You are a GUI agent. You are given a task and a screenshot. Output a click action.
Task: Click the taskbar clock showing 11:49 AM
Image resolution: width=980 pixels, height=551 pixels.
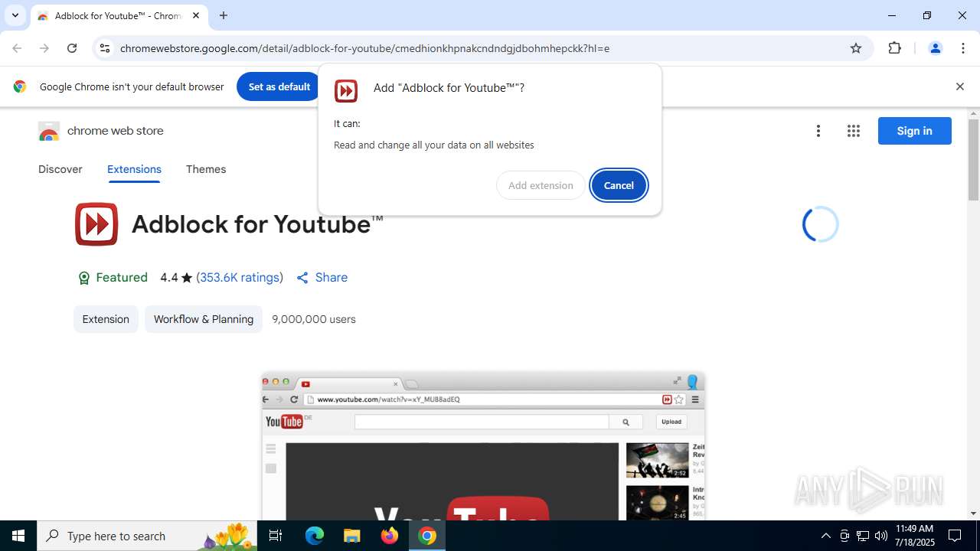915,536
